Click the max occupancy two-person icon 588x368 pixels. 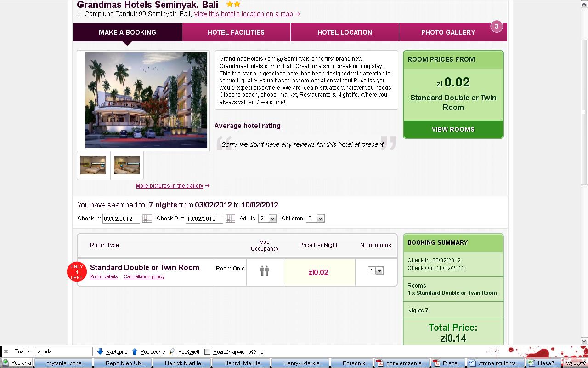click(x=264, y=271)
